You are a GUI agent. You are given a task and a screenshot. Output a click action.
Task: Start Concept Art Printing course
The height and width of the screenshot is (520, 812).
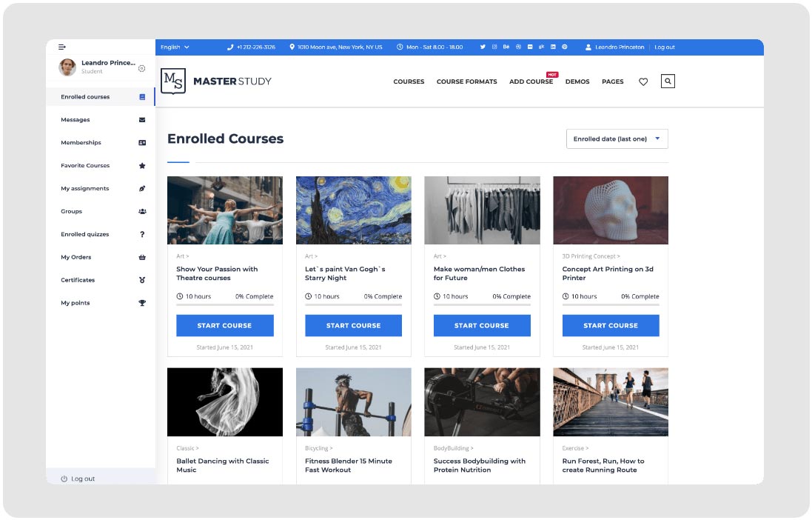click(x=611, y=326)
